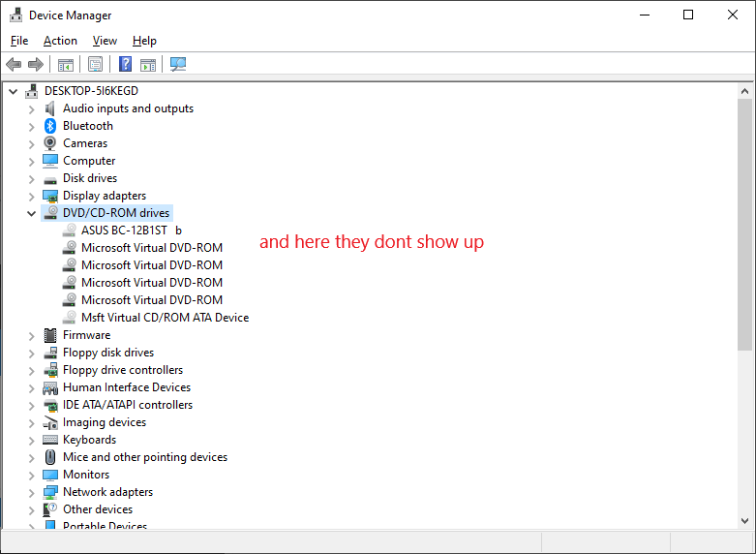Click the IDE ATA/ATAPI controllers icon
The width and height of the screenshot is (756, 554).
[x=50, y=405]
